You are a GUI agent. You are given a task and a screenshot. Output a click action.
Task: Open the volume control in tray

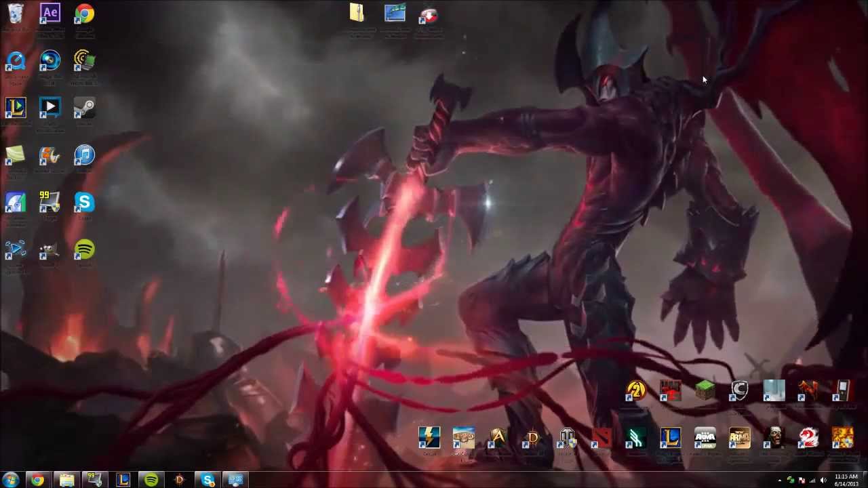coord(823,481)
